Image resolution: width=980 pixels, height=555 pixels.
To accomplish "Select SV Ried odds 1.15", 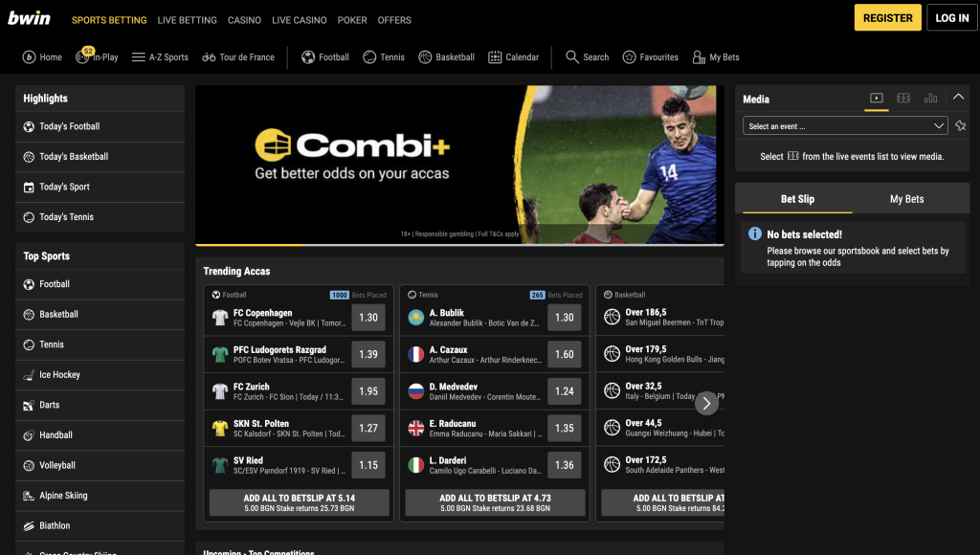I will pyautogui.click(x=368, y=465).
